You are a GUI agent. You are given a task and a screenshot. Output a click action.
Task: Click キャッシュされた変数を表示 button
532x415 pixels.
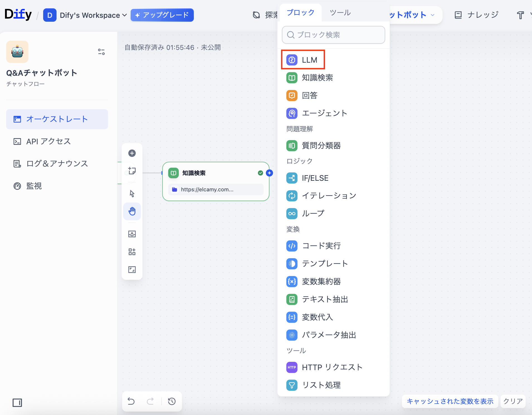pyautogui.click(x=450, y=401)
